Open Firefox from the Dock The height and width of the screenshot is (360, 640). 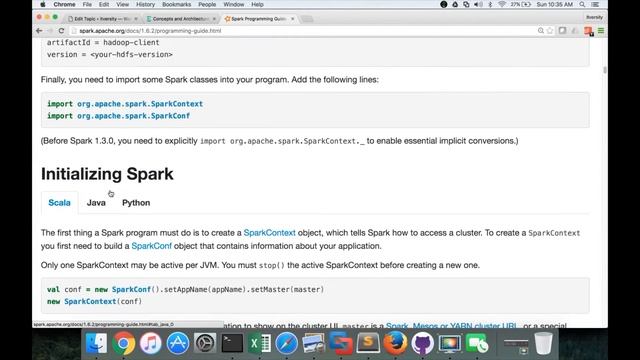(395, 343)
